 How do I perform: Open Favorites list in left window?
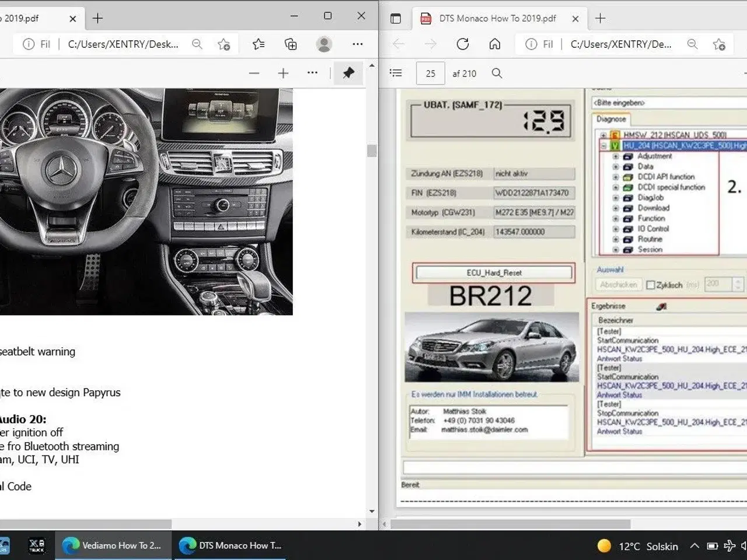point(259,44)
